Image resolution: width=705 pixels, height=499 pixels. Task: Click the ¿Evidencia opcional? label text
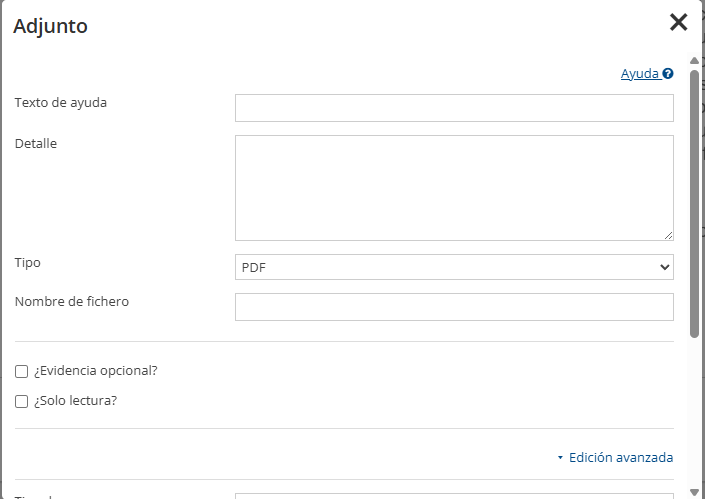96,371
